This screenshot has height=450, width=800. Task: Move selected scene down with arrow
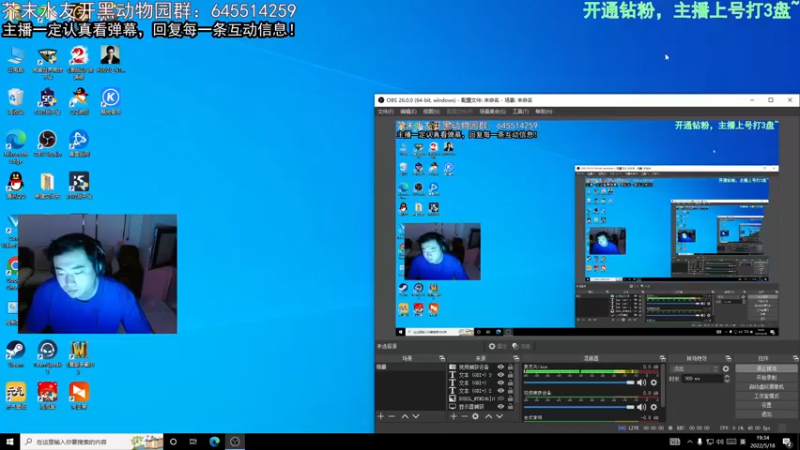(416, 416)
